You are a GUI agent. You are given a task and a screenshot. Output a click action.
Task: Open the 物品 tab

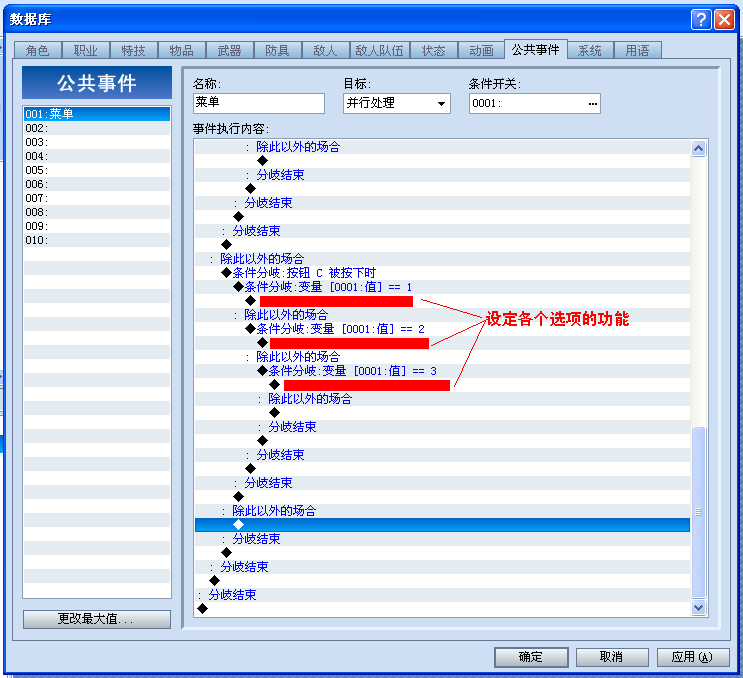(x=181, y=50)
